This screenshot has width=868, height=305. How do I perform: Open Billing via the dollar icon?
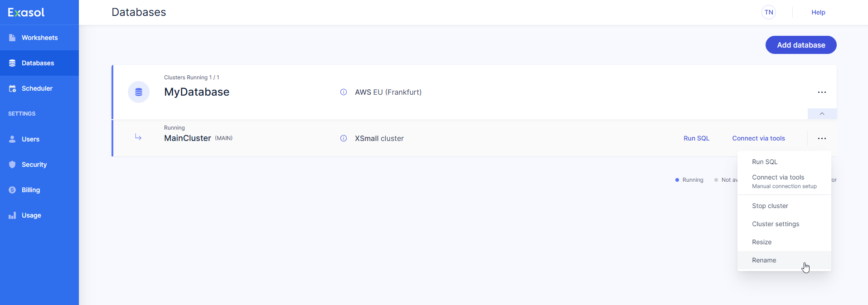[12, 190]
